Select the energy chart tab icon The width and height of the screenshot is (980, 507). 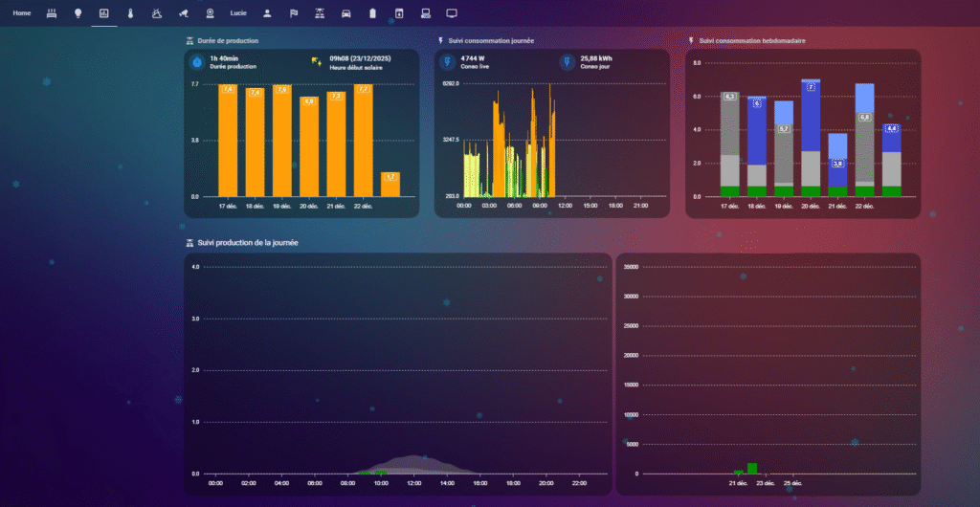(x=104, y=13)
